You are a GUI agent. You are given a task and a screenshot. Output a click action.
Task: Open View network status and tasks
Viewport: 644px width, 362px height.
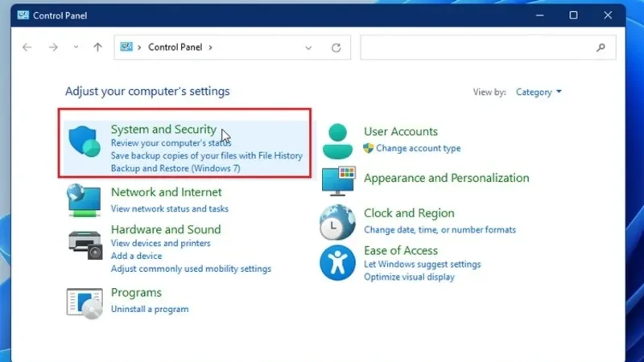170,208
